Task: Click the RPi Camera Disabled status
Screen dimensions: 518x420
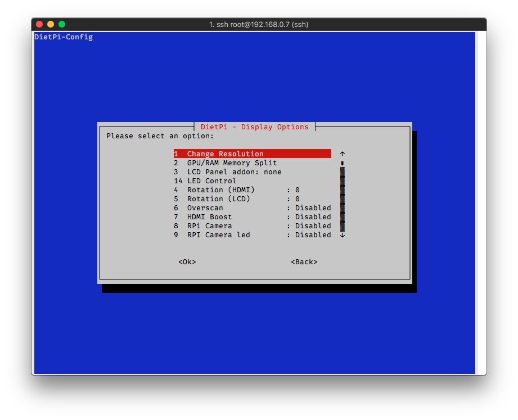Action: coord(313,226)
